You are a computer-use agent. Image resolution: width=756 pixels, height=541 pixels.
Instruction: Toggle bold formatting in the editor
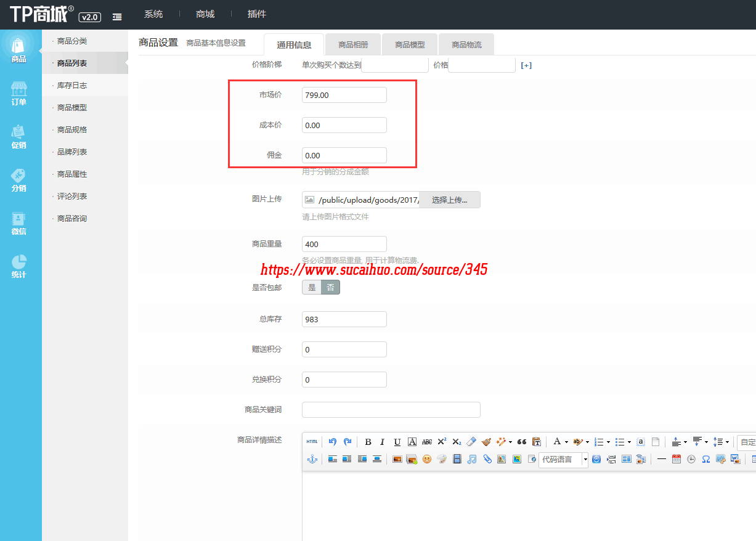click(368, 442)
